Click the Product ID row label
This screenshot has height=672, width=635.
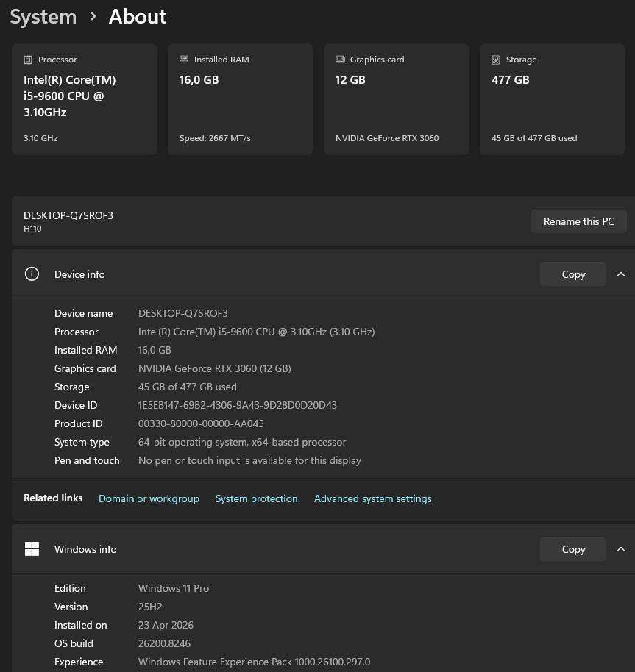click(79, 423)
